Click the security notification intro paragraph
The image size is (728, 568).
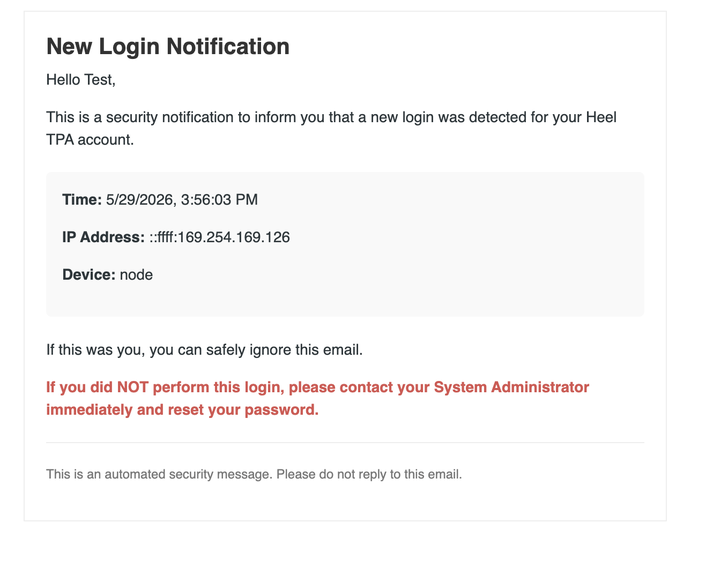click(x=331, y=128)
